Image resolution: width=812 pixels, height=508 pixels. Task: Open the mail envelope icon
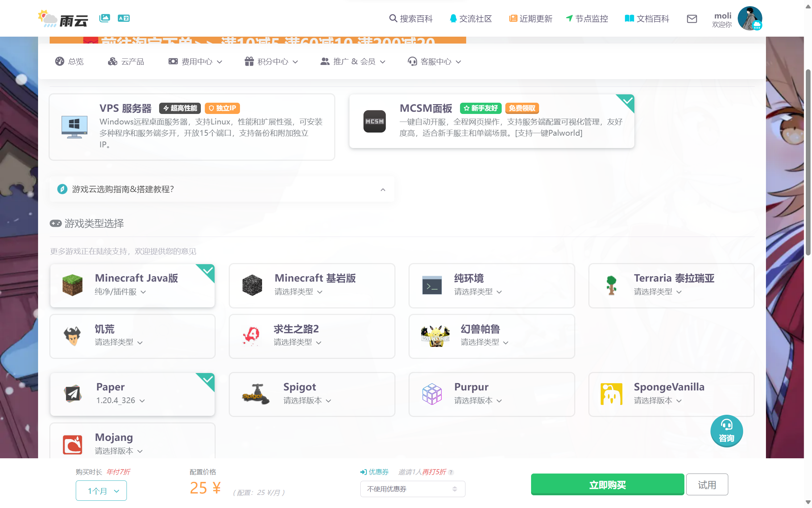pos(692,19)
